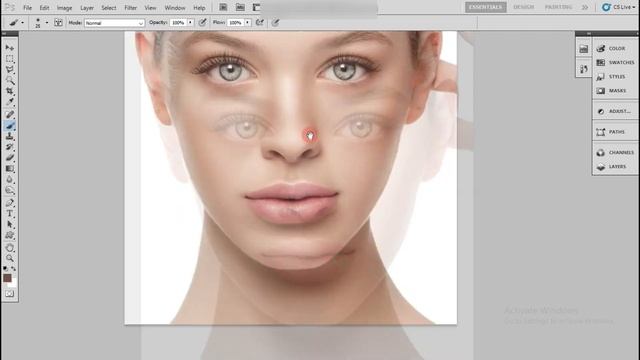
Task: Show more workspaces via the double-arrow
Action: [585, 7]
